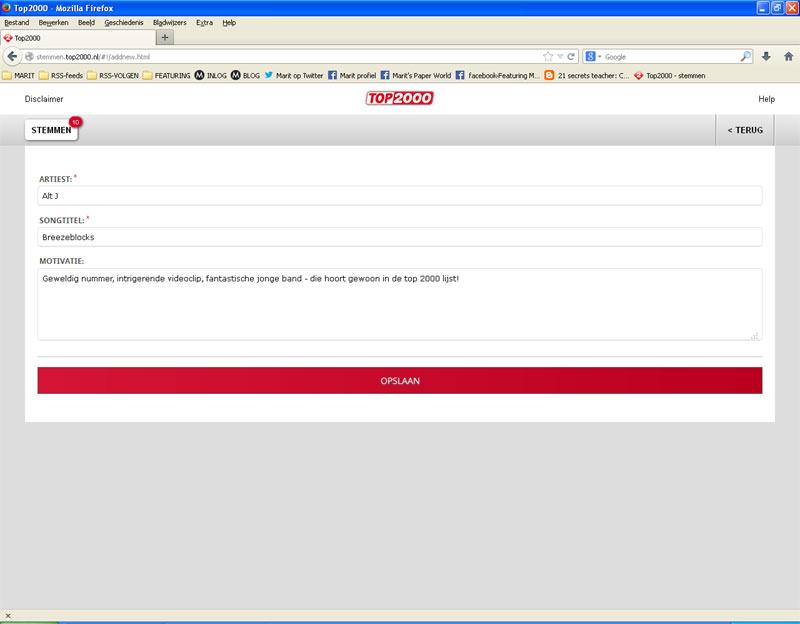The width and height of the screenshot is (800, 624).
Task: Open the Marit op Twitter bookmark
Action: point(293,75)
